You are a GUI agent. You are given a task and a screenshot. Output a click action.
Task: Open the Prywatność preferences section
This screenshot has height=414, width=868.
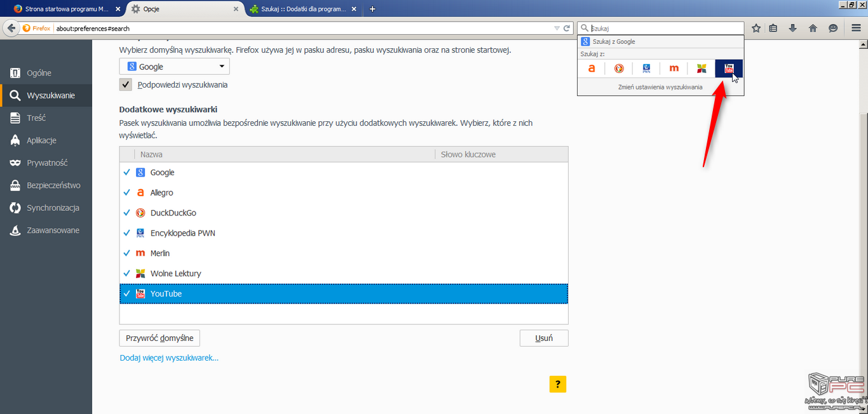click(x=46, y=163)
